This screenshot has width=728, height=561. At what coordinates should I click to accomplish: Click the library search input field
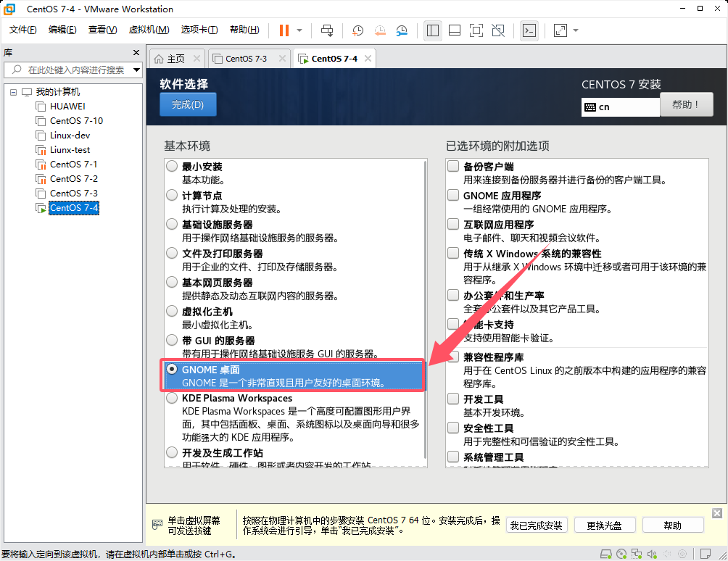click(x=72, y=70)
